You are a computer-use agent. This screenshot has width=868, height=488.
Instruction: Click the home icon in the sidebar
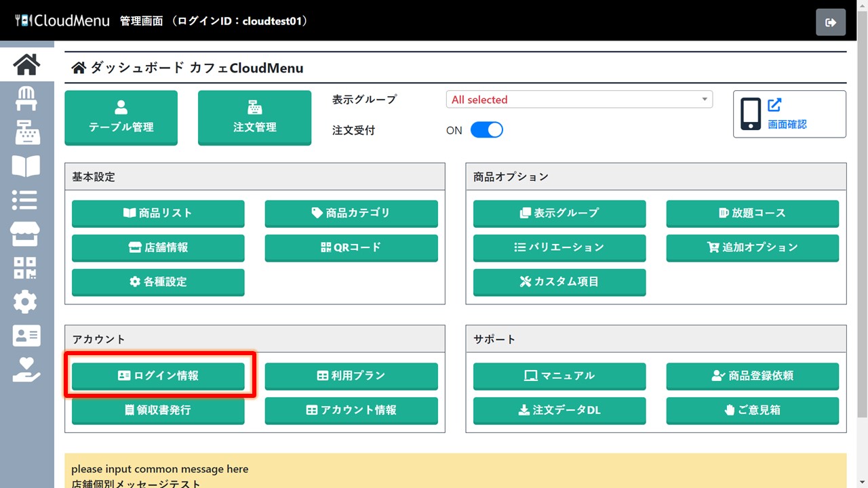coord(26,64)
